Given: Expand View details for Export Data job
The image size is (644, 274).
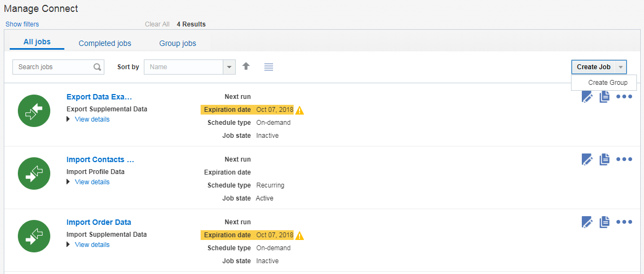Looking at the screenshot, I should tap(92, 119).
